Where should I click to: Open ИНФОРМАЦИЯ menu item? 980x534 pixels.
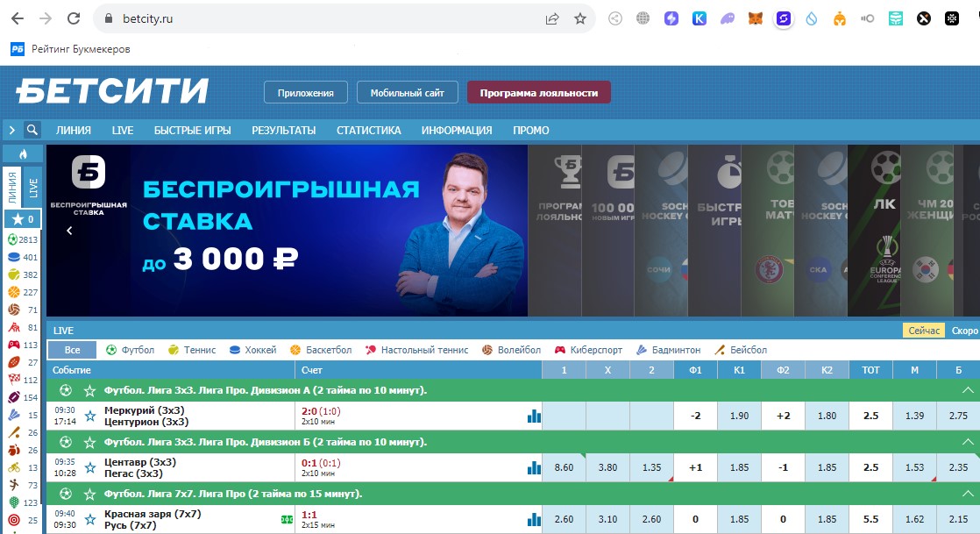click(x=457, y=130)
